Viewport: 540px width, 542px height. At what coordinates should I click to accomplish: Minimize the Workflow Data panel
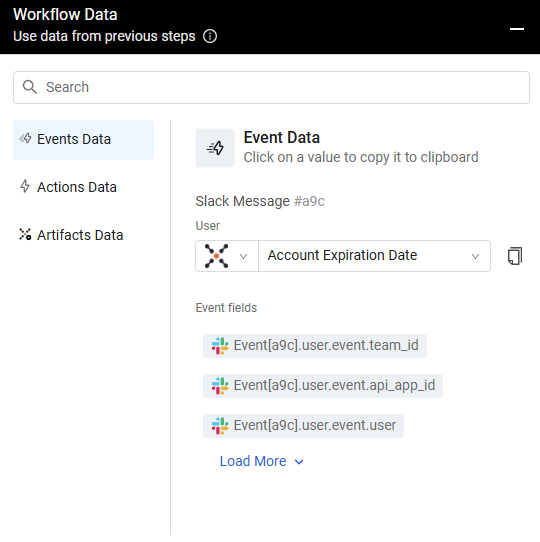[x=517, y=29]
